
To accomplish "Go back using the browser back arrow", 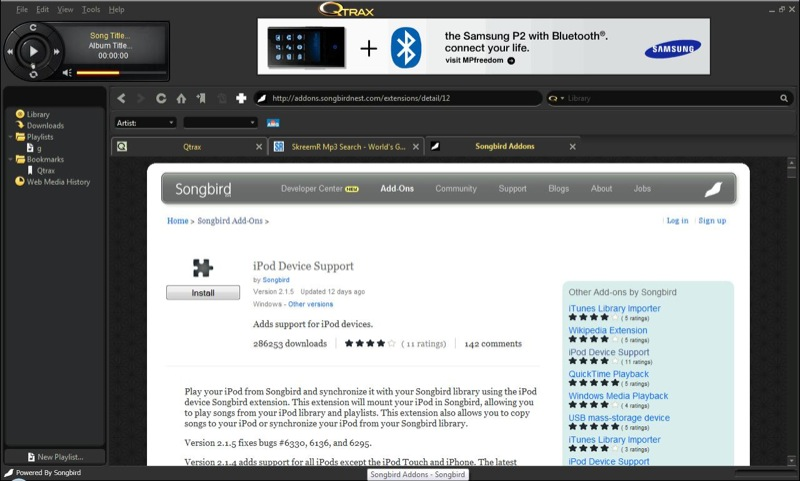I will tap(121, 98).
